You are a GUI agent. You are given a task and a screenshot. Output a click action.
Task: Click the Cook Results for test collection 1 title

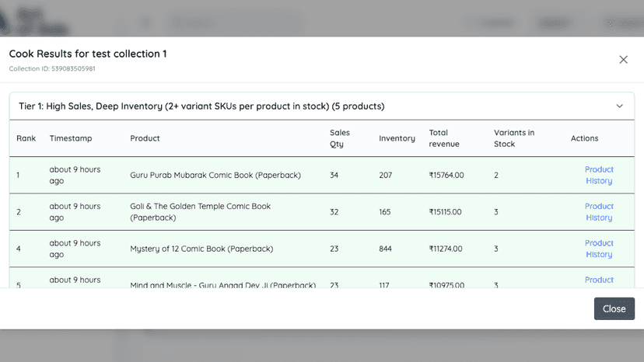pos(88,54)
